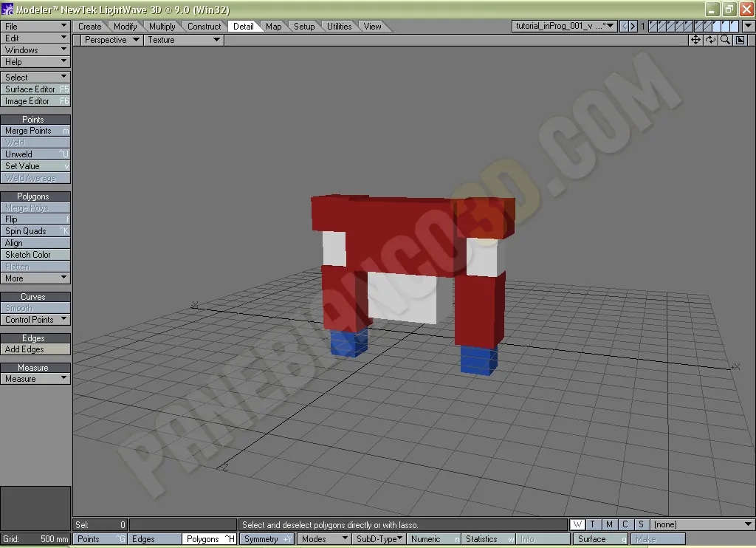Switch to the View tab
Viewport: 756px width, 548px height.
[x=372, y=27]
